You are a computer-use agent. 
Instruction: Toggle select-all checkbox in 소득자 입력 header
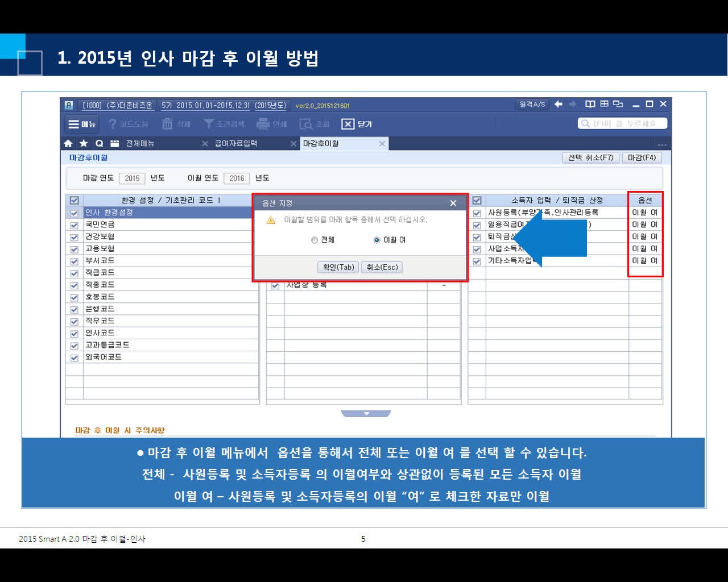(477, 200)
